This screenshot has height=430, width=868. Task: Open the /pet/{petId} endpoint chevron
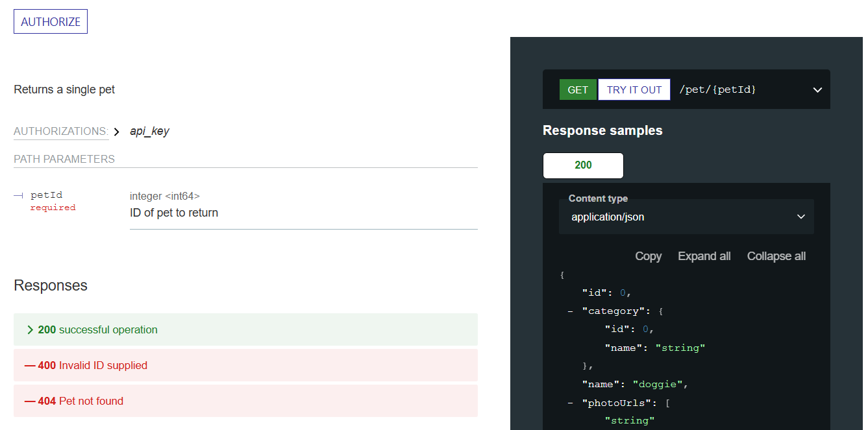817,90
